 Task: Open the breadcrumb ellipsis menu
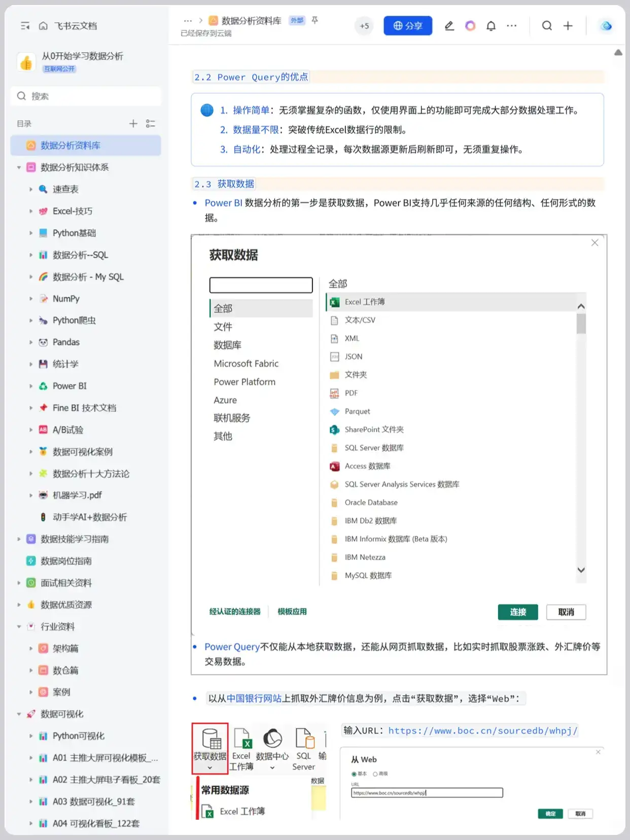(188, 21)
